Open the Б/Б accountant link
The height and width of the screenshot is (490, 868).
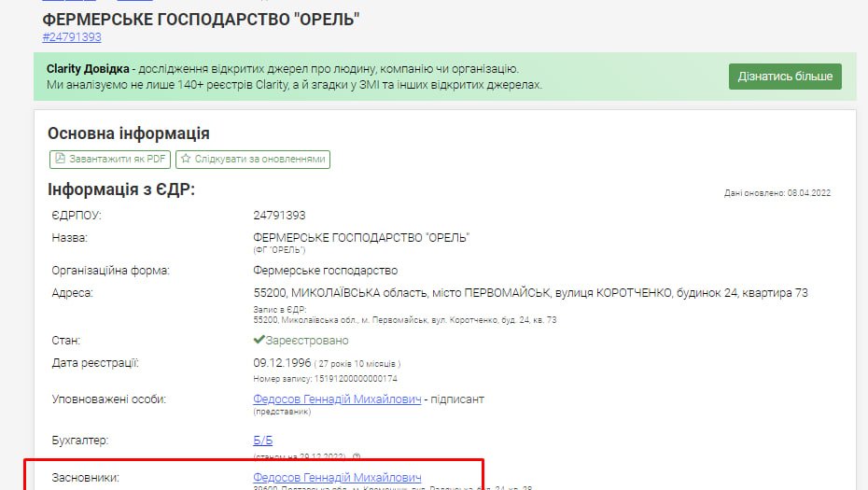click(x=262, y=440)
